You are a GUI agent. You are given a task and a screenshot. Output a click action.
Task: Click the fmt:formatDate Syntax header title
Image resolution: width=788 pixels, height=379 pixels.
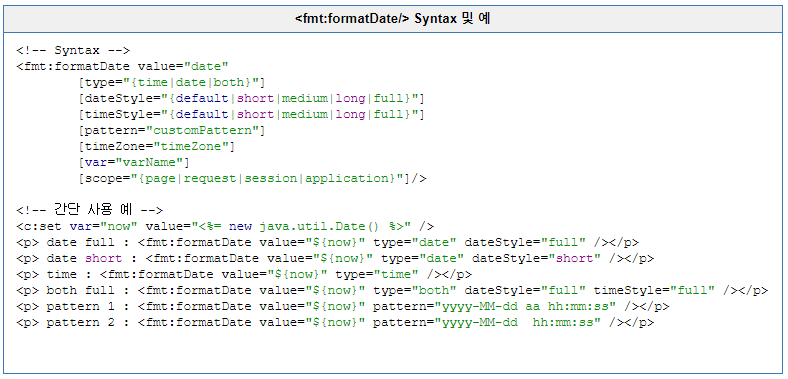(392, 19)
